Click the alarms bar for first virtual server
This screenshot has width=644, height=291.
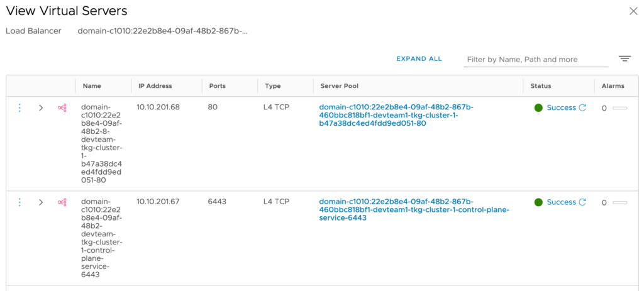[x=619, y=108]
